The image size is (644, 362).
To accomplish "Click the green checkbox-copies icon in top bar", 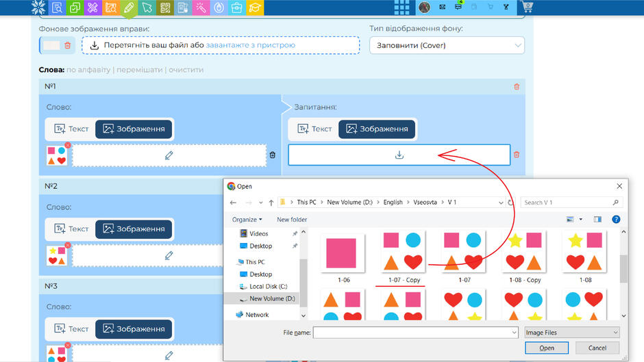I will tap(75, 8).
